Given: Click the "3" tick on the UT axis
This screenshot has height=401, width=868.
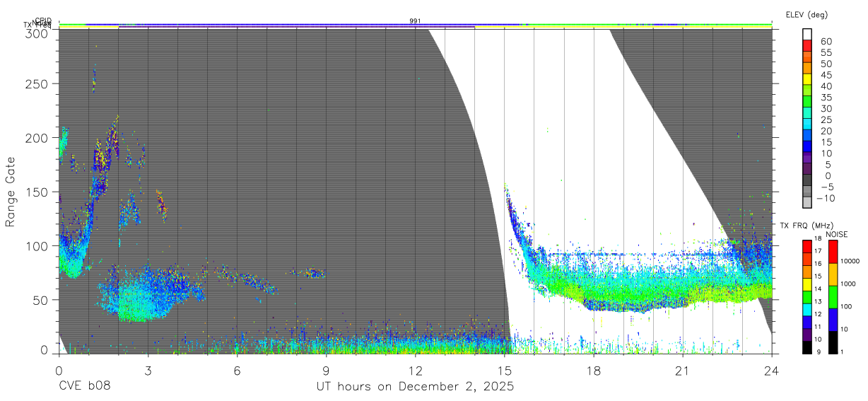Looking at the screenshot, I should coord(148,371).
